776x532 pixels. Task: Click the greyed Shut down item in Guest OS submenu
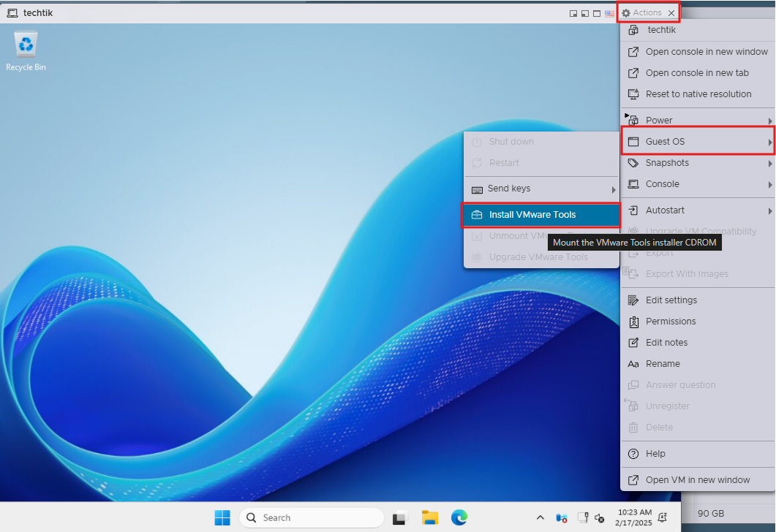click(541, 142)
